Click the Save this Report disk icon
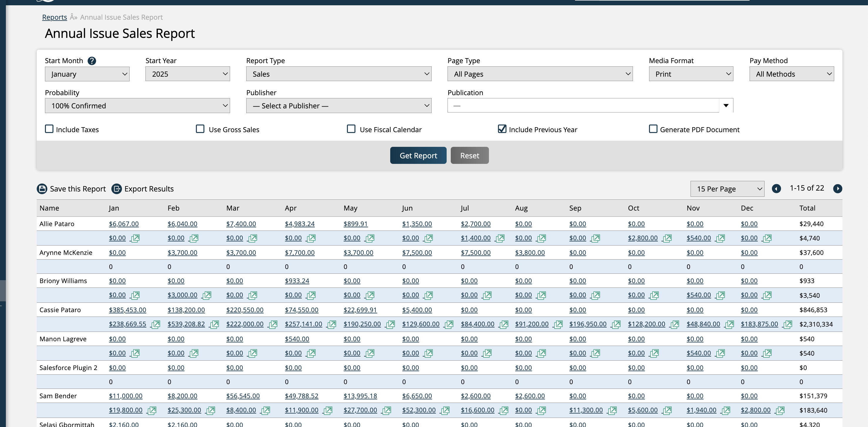868x427 pixels. (42, 189)
